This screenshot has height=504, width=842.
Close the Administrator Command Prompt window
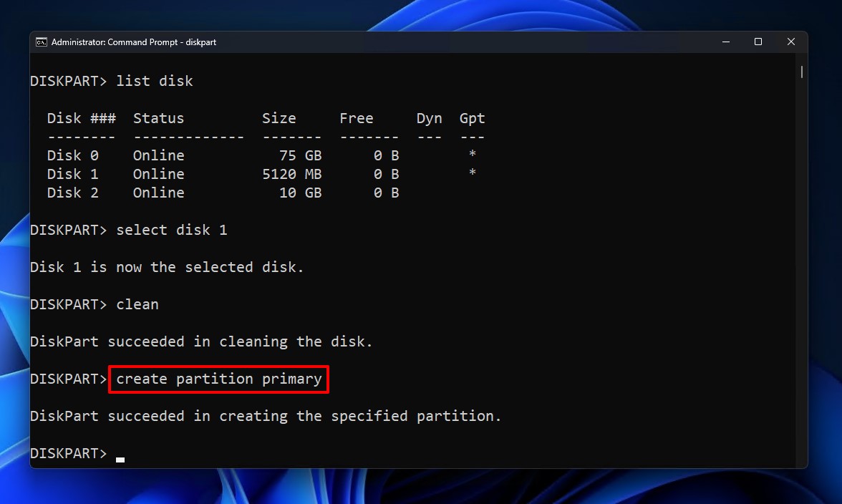tap(791, 42)
